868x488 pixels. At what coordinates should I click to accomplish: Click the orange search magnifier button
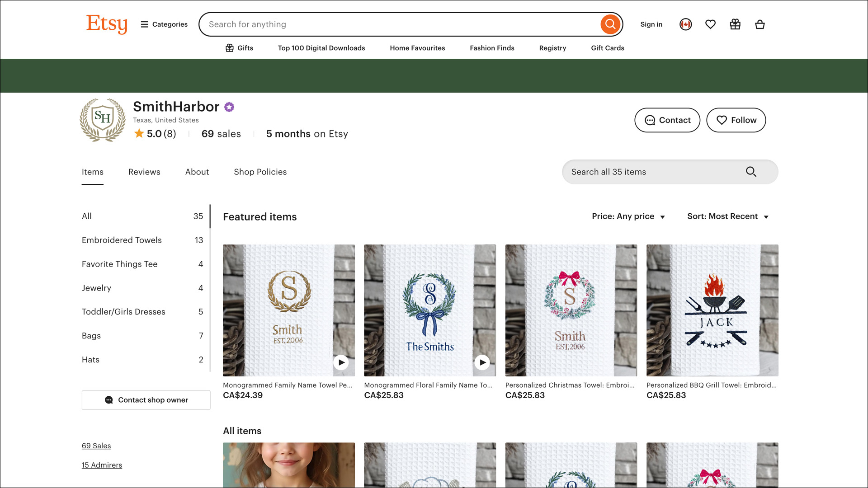click(x=610, y=24)
